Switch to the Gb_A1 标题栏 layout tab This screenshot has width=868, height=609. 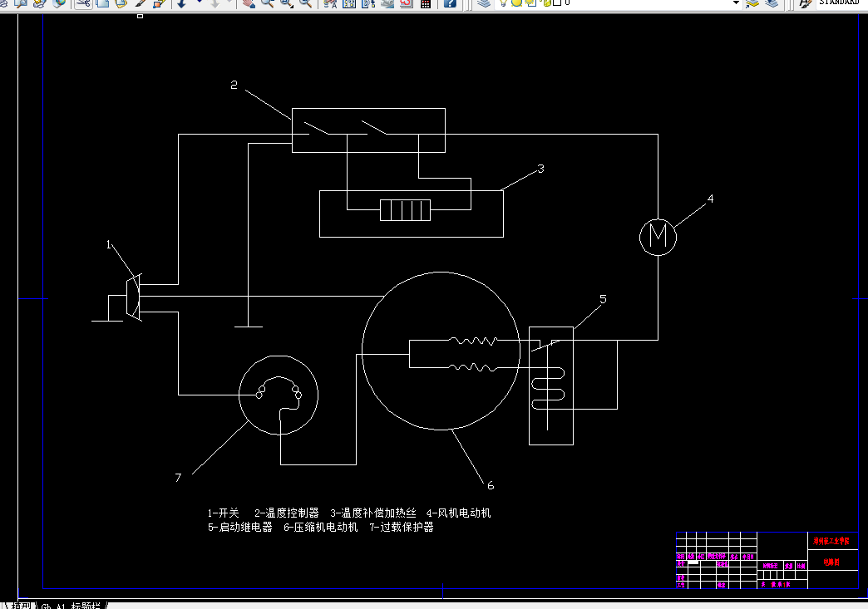tap(71, 606)
